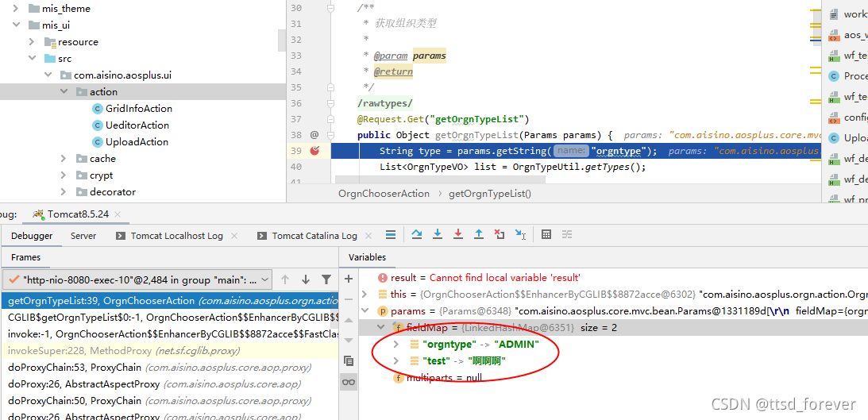Expand the resource folder
868x420 pixels.
(32, 42)
